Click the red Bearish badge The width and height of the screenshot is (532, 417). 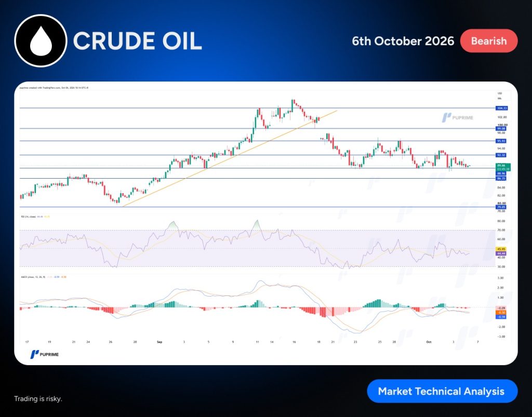488,41
